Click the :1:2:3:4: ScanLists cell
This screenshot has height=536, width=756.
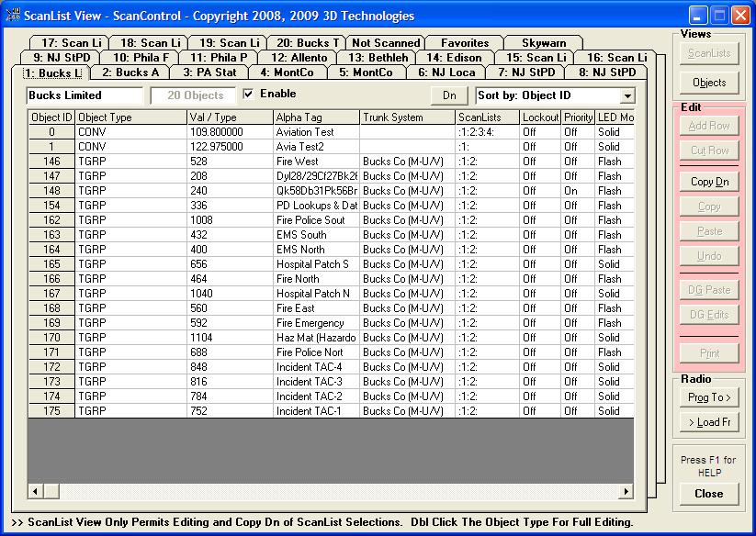pos(488,132)
